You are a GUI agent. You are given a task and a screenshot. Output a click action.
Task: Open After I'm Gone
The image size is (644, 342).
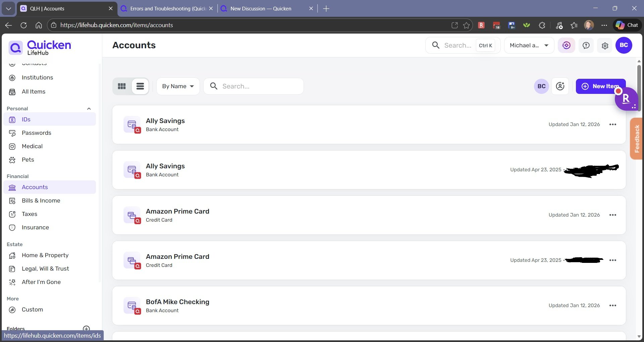(x=50, y=282)
